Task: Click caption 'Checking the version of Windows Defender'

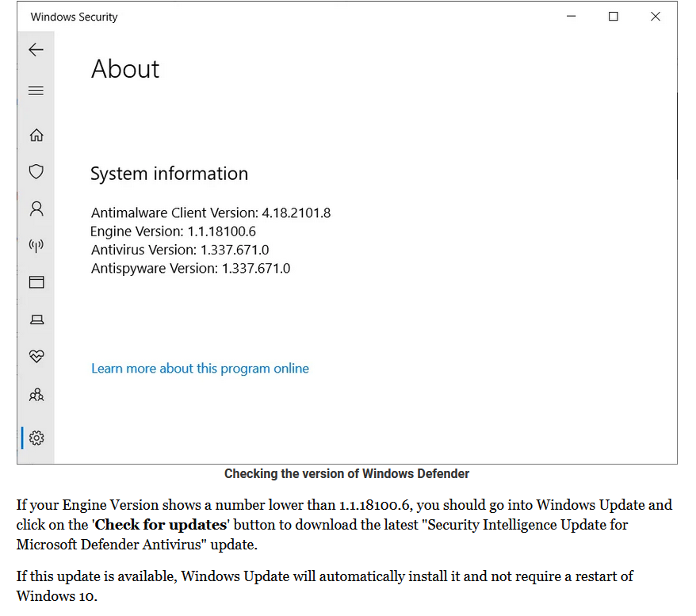Action: coord(346,473)
